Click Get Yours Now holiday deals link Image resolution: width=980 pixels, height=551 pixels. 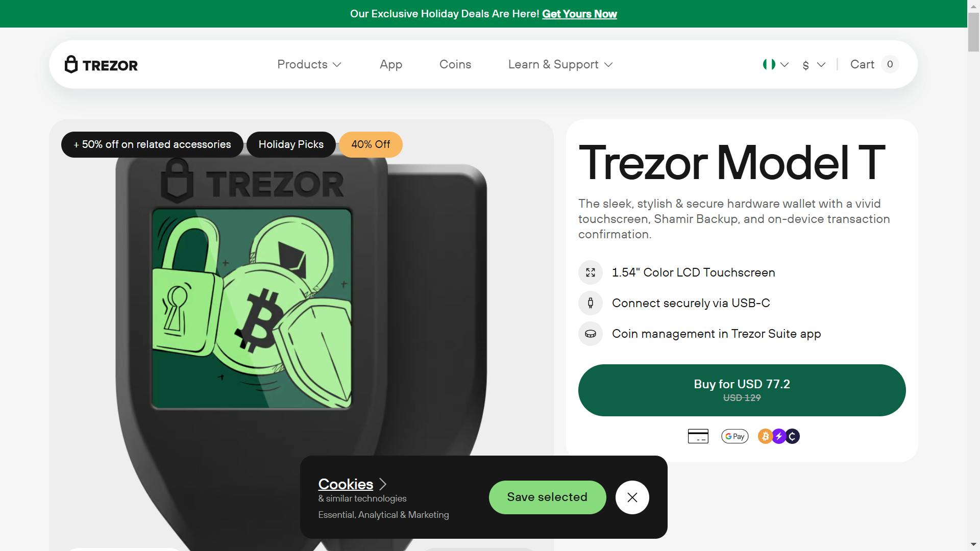point(579,13)
